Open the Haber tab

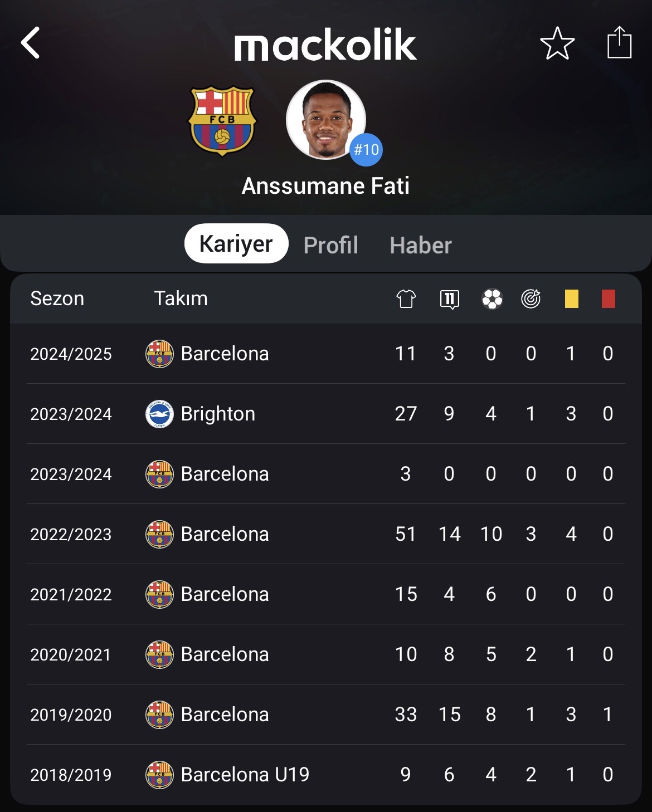[x=421, y=245]
